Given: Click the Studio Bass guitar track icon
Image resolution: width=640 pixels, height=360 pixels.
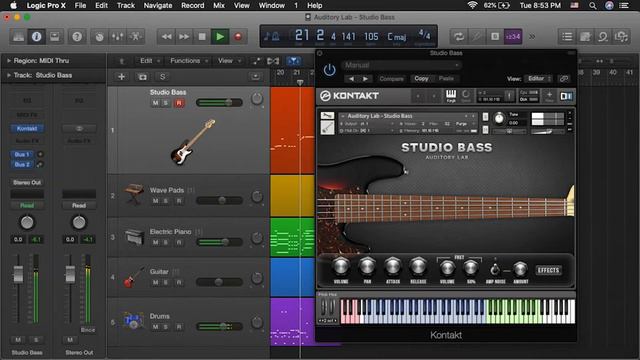Looking at the screenshot, I should tap(192, 142).
